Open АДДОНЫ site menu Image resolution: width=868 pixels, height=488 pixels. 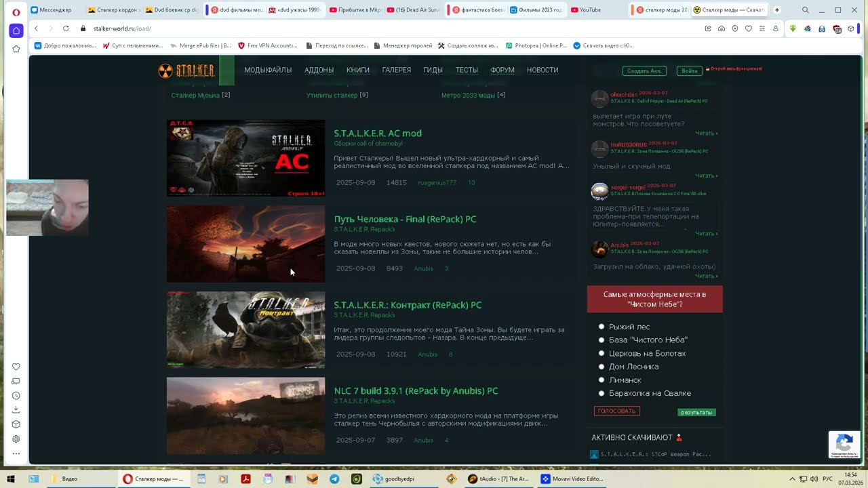tap(319, 70)
